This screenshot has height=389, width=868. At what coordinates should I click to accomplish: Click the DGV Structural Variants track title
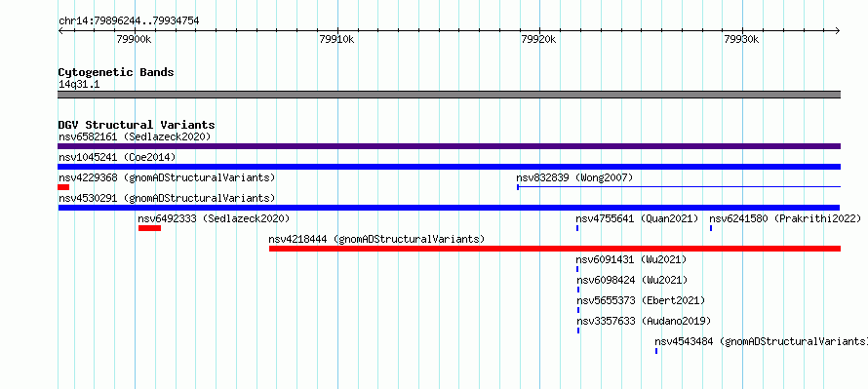[x=137, y=125]
